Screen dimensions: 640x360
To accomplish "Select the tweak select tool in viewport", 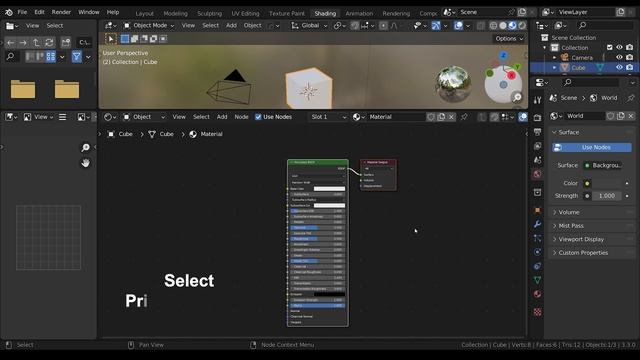I will (111, 39).
